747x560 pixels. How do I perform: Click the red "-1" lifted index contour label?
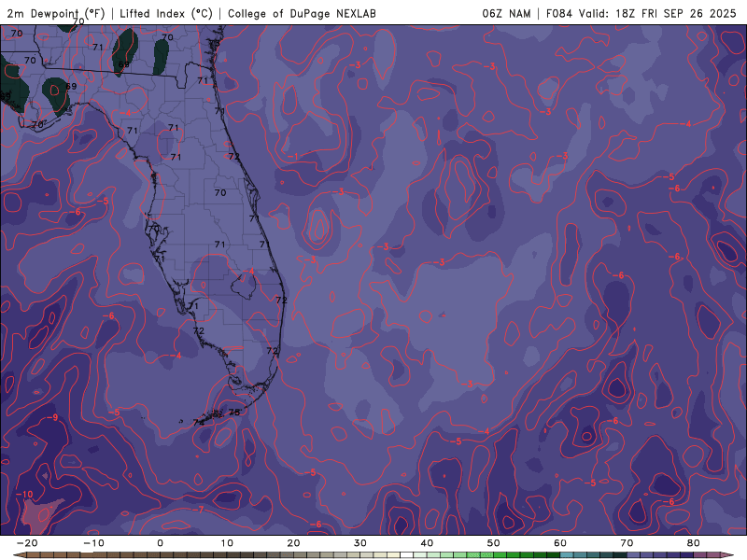click(293, 157)
